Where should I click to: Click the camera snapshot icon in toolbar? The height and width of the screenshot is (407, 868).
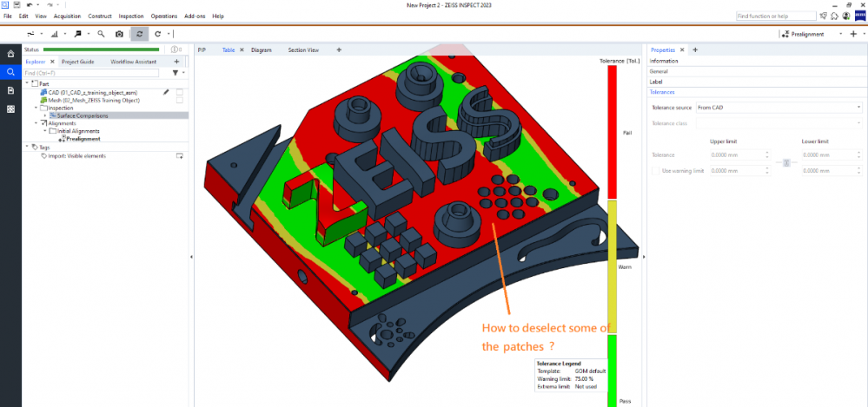(119, 34)
